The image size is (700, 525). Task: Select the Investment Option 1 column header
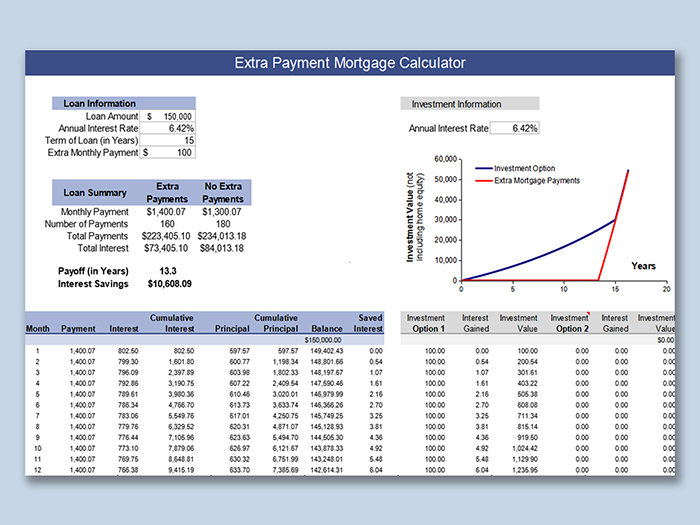[x=426, y=323]
